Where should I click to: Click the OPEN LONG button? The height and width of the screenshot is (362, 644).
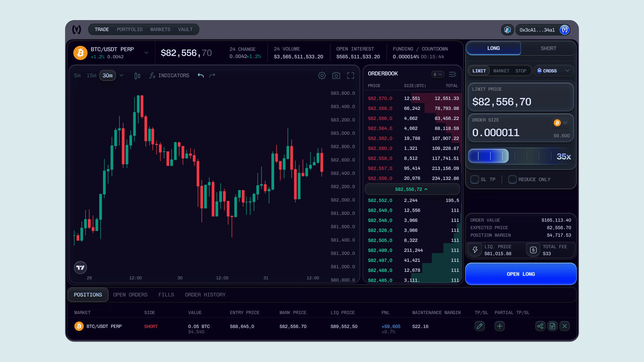click(x=521, y=274)
